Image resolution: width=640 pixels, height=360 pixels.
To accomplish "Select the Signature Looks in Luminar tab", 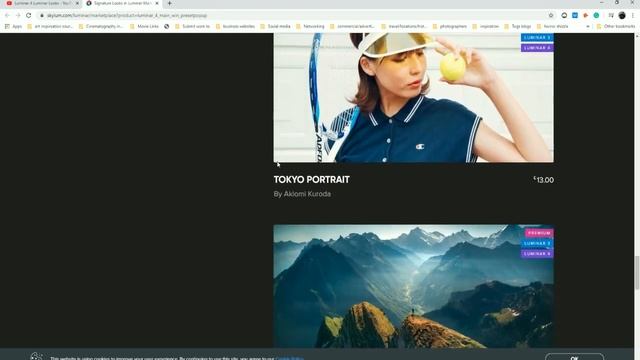I will tap(122, 3).
